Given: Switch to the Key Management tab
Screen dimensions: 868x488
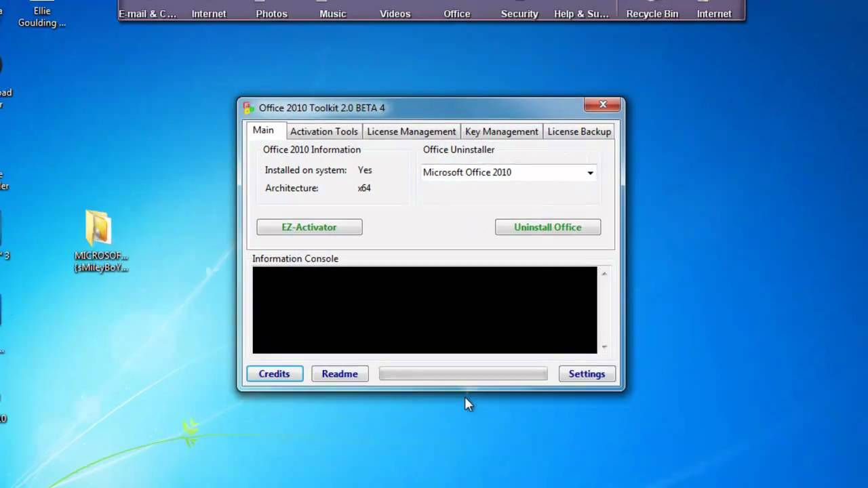Looking at the screenshot, I should 501,131.
